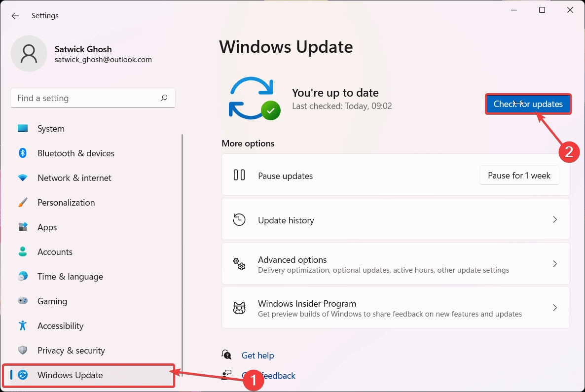
Task: Click the Time & language globe icon
Action: coord(23,277)
